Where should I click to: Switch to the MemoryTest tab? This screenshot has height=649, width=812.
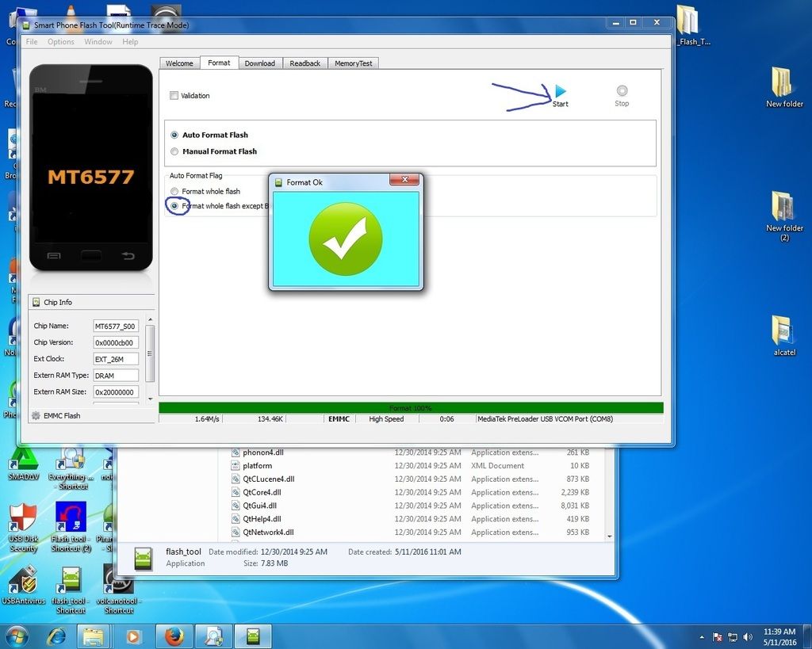pos(353,63)
